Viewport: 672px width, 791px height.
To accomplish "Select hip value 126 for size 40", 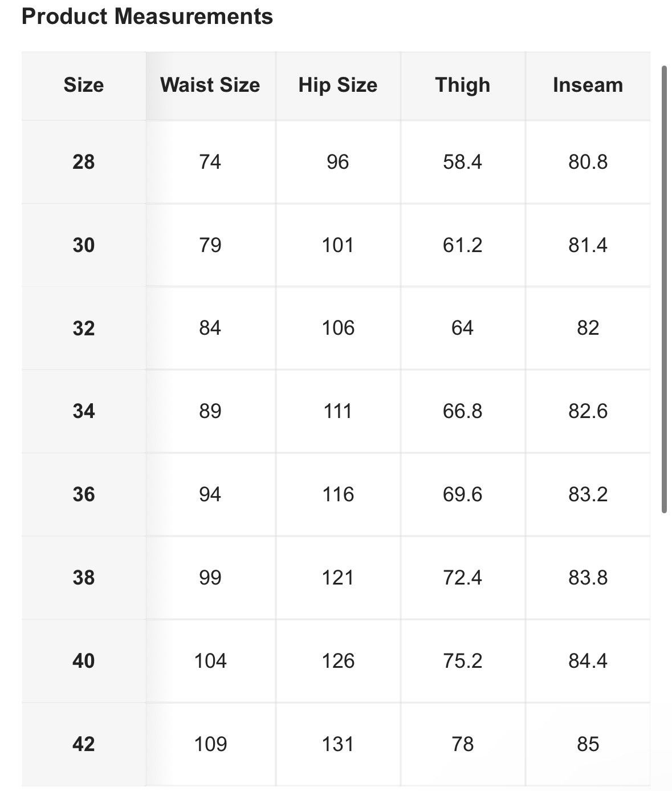I will [x=338, y=661].
